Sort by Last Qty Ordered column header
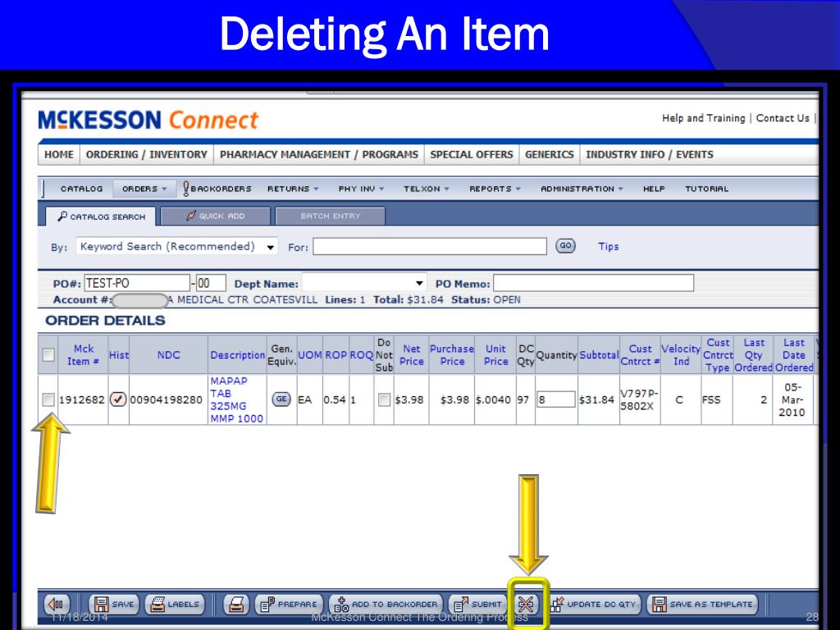 pyautogui.click(x=753, y=354)
